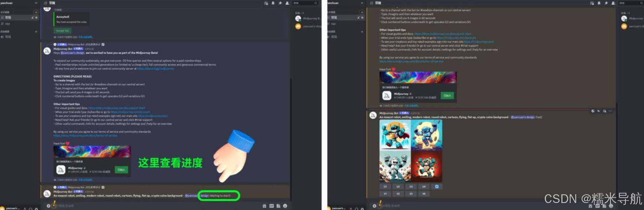Open Threads icon in right window header
Viewport: 644px width, 210px height.
[592, 3]
